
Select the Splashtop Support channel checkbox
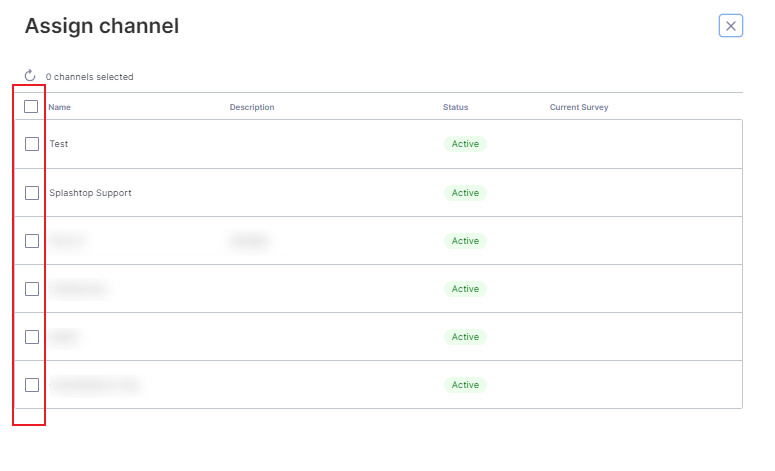32,193
